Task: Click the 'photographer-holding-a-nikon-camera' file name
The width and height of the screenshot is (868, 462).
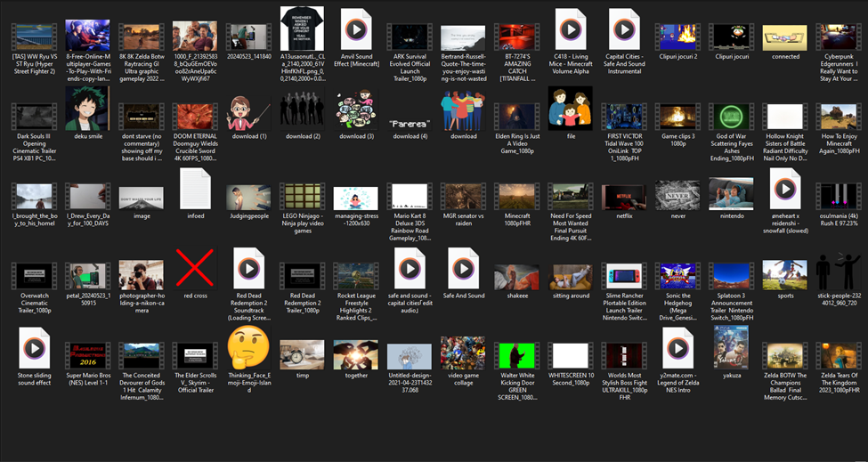Action: pyautogui.click(x=142, y=303)
